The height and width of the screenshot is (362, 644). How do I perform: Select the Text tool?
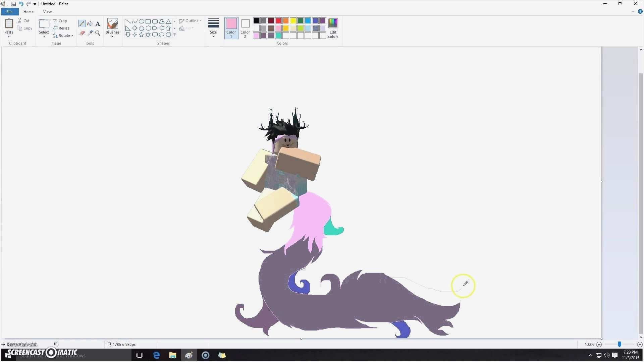pyautogui.click(x=98, y=23)
